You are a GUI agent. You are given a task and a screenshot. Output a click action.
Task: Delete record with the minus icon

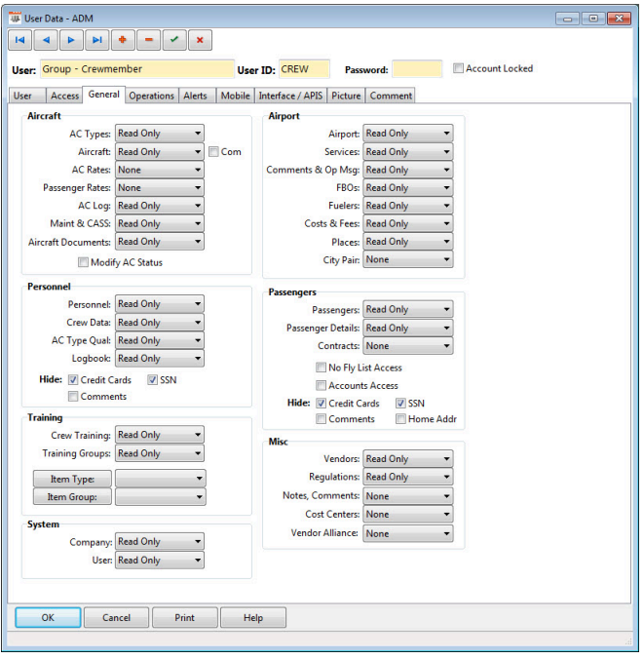148,40
